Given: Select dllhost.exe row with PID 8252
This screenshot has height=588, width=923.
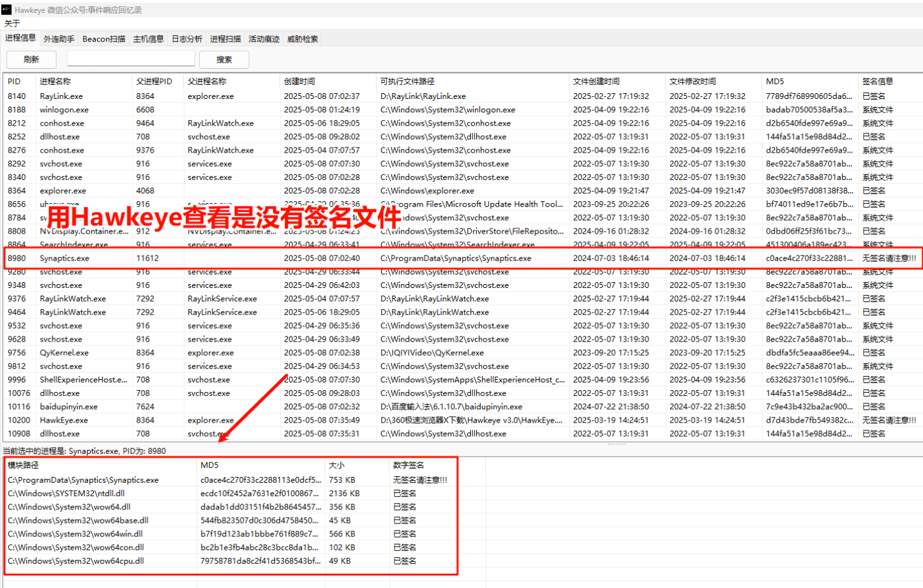Looking at the screenshot, I should point(463,137).
